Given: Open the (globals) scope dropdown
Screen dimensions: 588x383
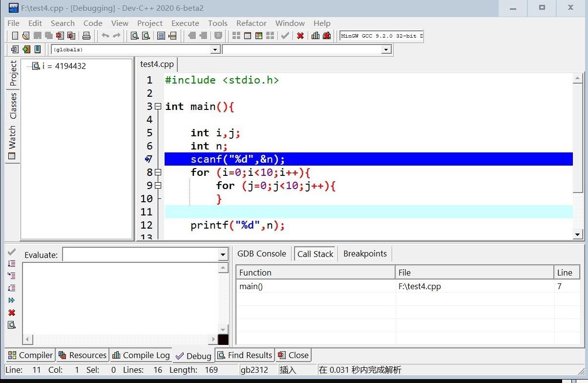Looking at the screenshot, I should click(x=215, y=49).
